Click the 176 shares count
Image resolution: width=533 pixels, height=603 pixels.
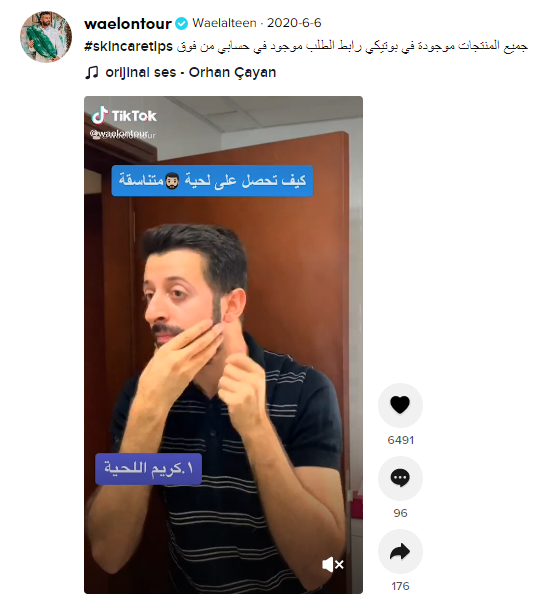click(400, 586)
